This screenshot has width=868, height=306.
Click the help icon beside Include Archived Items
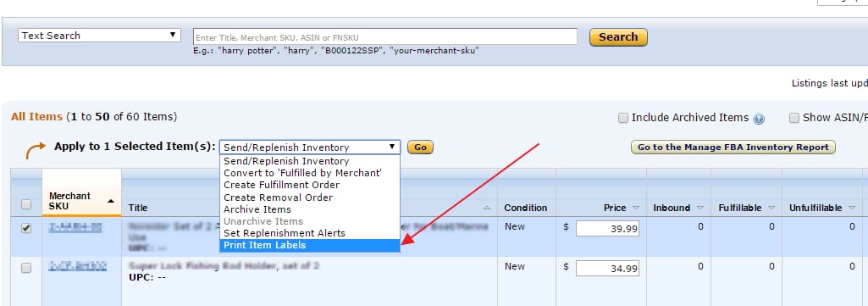tap(759, 119)
